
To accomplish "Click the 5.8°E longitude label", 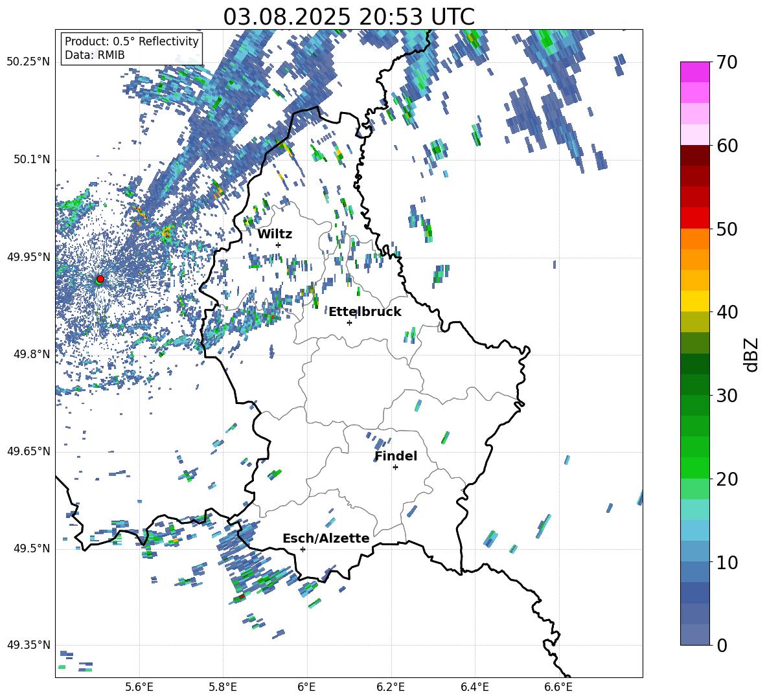I will (223, 687).
